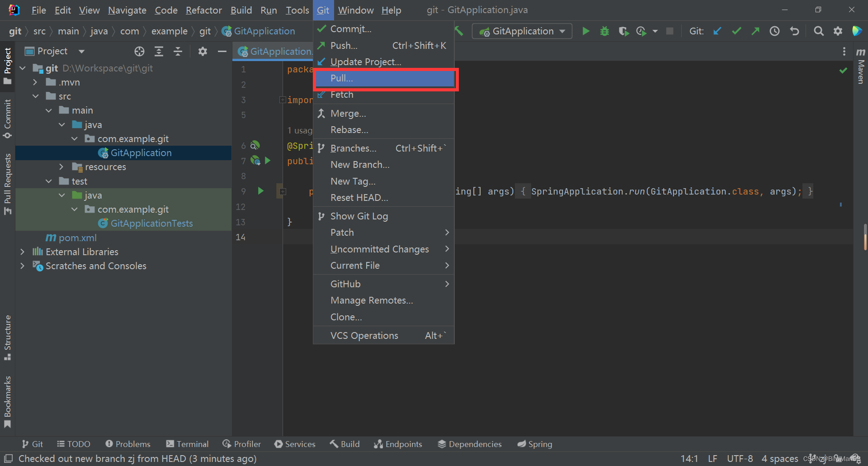This screenshot has height=466, width=868.
Task: Click the 14:1 cursor position widget
Action: 689,459
